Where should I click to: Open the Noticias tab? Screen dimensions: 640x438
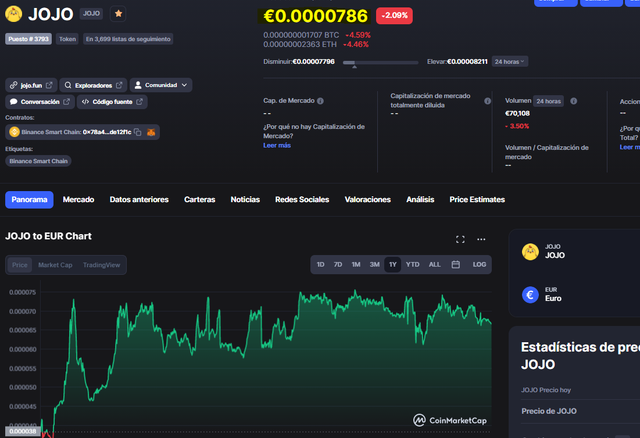pyautogui.click(x=245, y=200)
